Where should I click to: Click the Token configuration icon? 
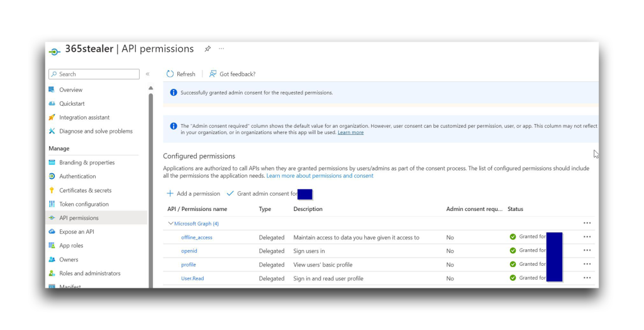click(x=52, y=204)
